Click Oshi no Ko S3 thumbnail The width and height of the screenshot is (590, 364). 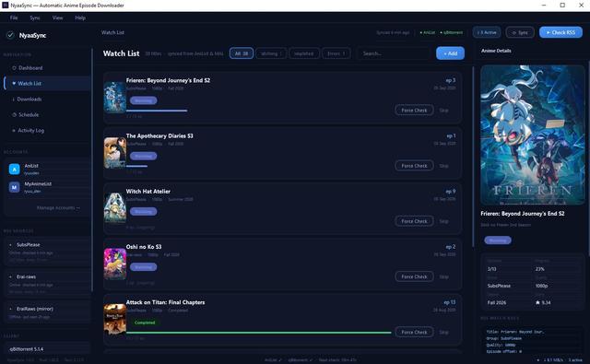[114, 264]
